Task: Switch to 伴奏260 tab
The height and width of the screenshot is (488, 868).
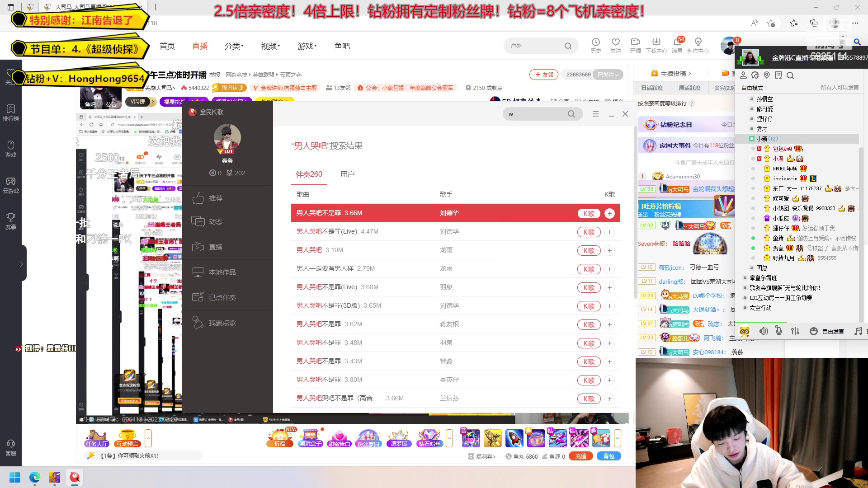Action: (x=309, y=174)
